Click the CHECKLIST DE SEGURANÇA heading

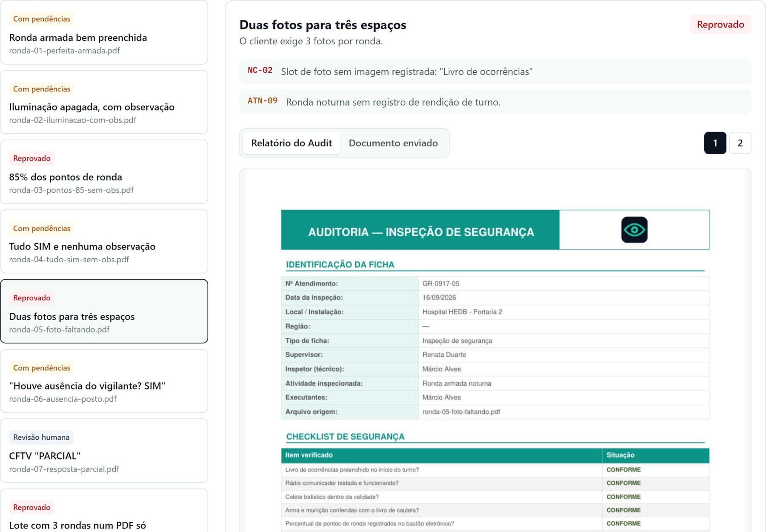click(x=345, y=437)
